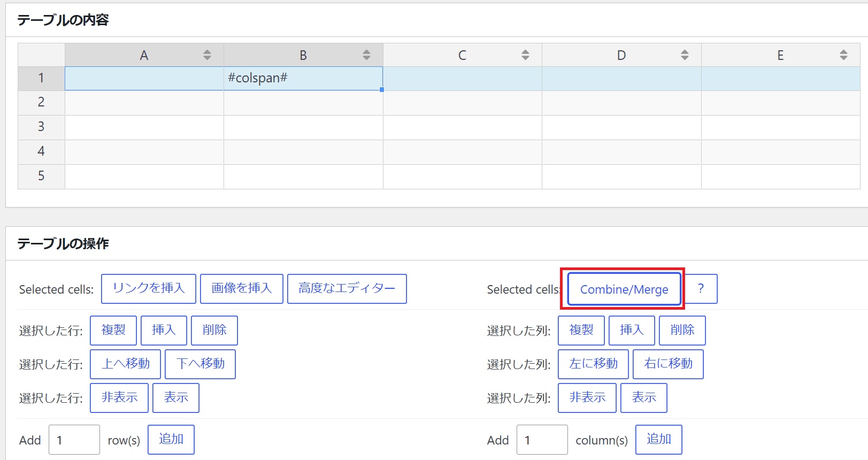Image resolution: width=868 pixels, height=460 pixels.
Task: Click sort arrows in column A header
Action: click(207, 55)
